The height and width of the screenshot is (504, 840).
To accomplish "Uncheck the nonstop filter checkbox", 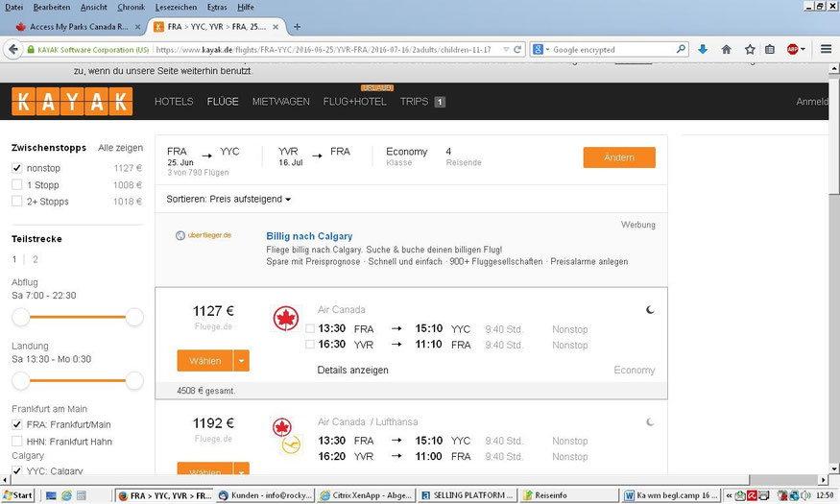I will (17, 168).
